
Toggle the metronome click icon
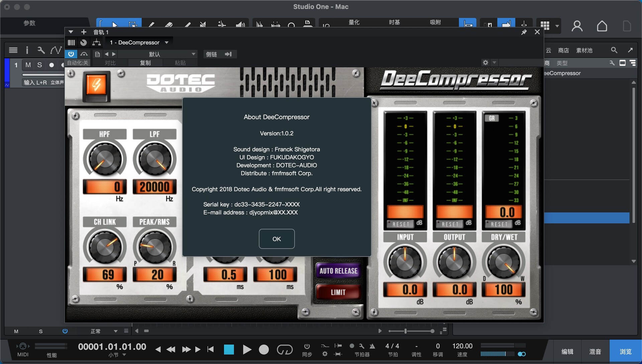pos(372,346)
